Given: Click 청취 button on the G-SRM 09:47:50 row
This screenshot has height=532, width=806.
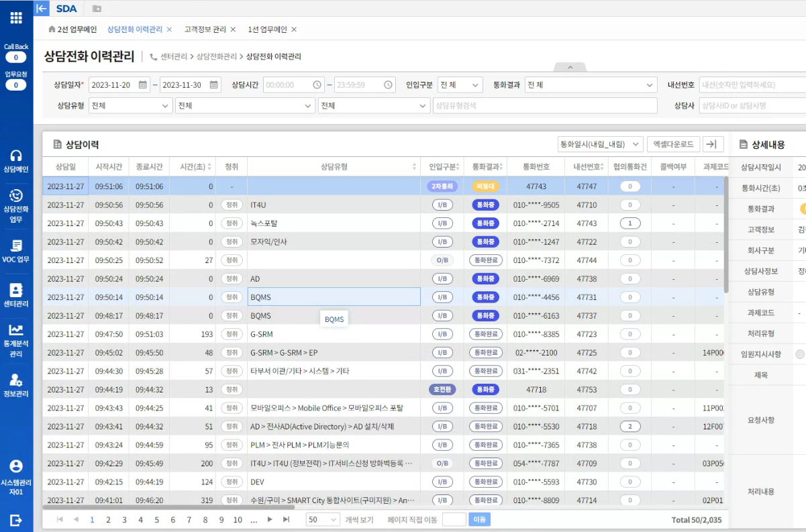Looking at the screenshot, I should pyautogui.click(x=232, y=334).
